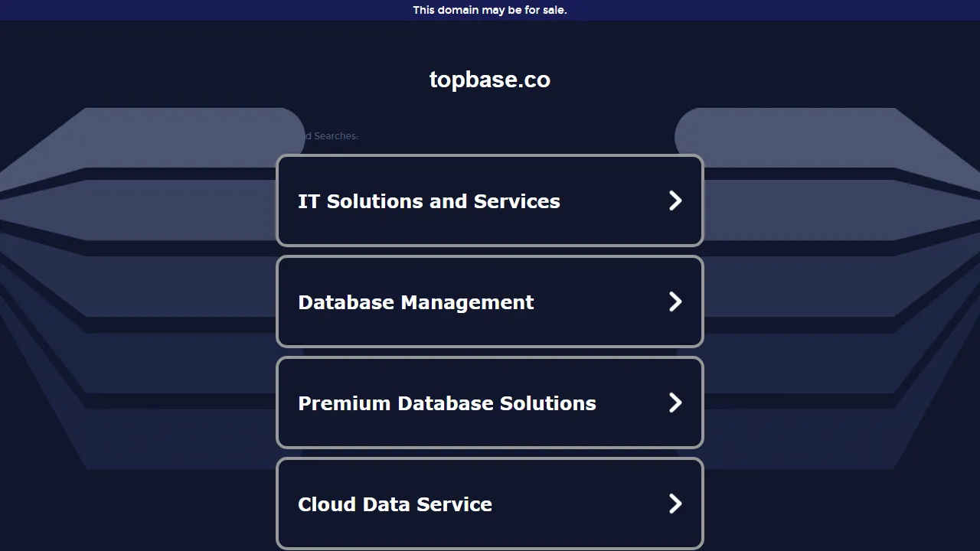
Task: Click the "This domain may be for sale" banner
Action: (x=490, y=10)
